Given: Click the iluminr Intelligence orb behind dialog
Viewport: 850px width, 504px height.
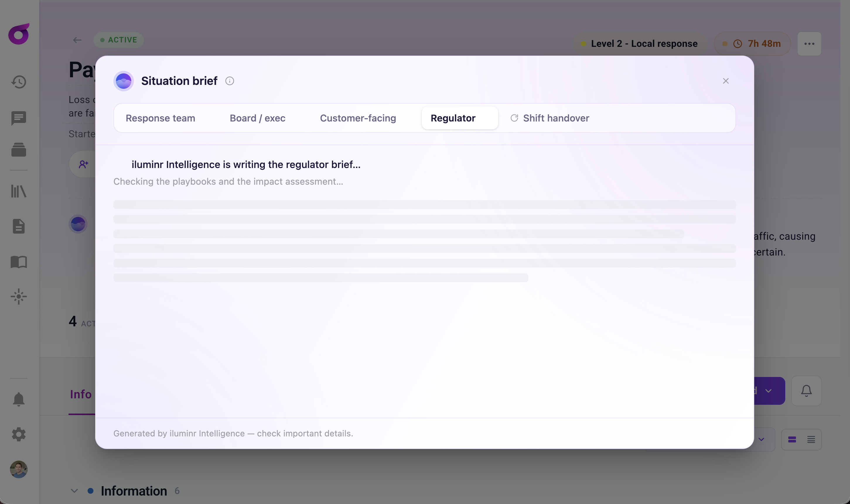Looking at the screenshot, I should pyautogui.click(x=78, y=224).
